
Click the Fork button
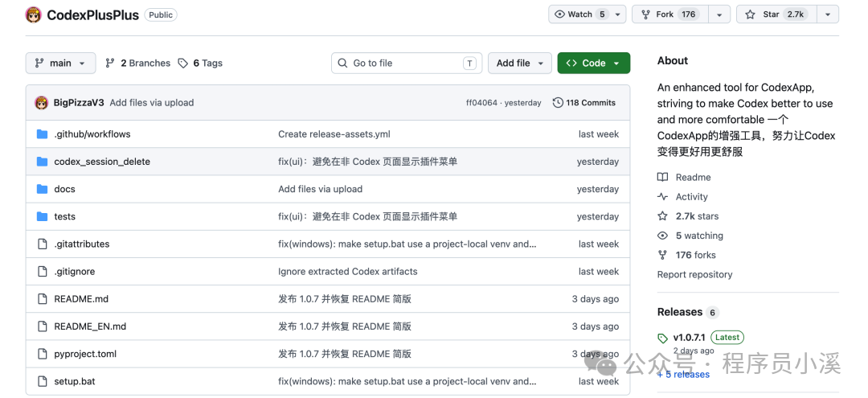pyautogui.click(x=669, y=14)
